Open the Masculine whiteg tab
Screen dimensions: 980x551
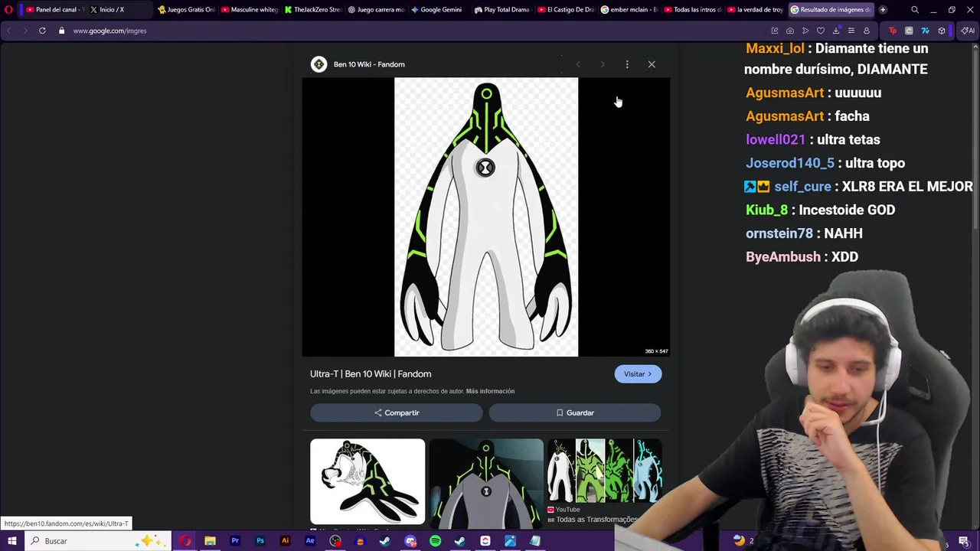tap(250, 10)
